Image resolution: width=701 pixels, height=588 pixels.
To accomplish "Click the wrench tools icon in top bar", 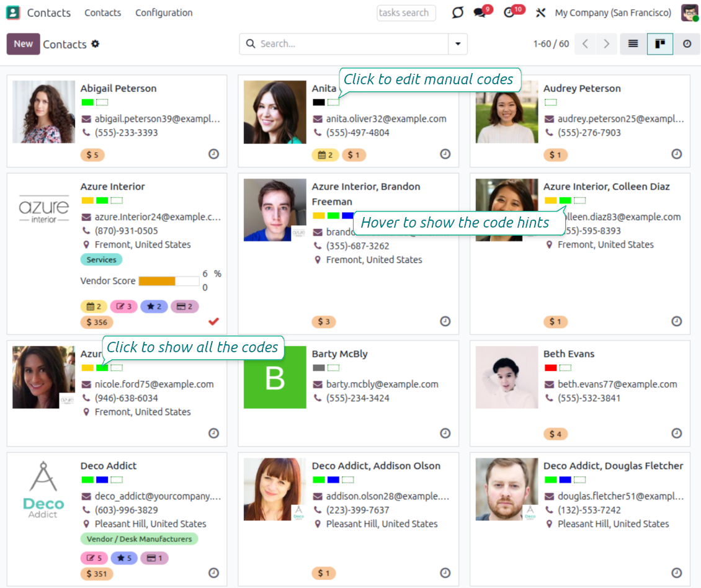I will (x=541, y=11).
